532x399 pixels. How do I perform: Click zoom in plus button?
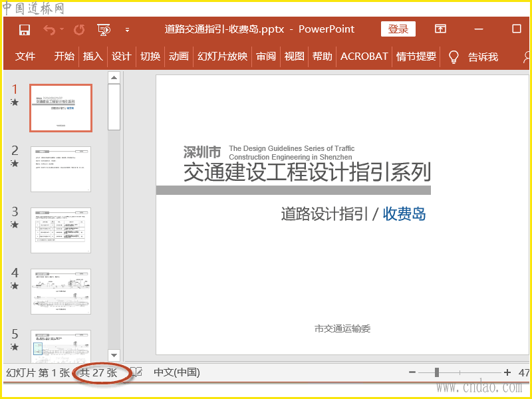507,372
